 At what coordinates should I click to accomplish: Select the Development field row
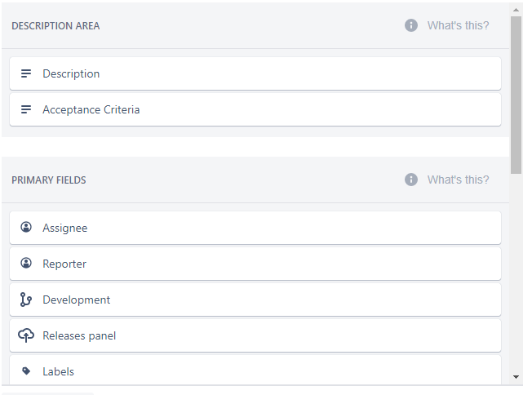[255, 300]
